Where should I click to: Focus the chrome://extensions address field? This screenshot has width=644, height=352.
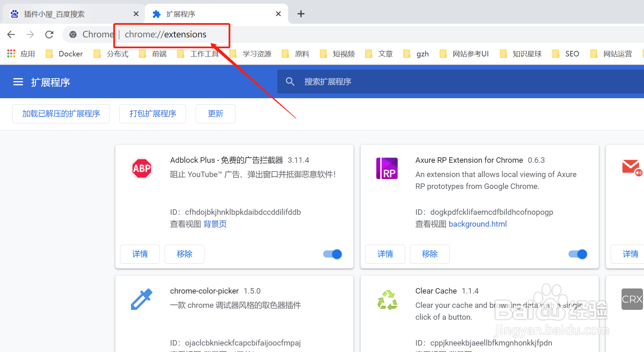click(x=166, y=34)
